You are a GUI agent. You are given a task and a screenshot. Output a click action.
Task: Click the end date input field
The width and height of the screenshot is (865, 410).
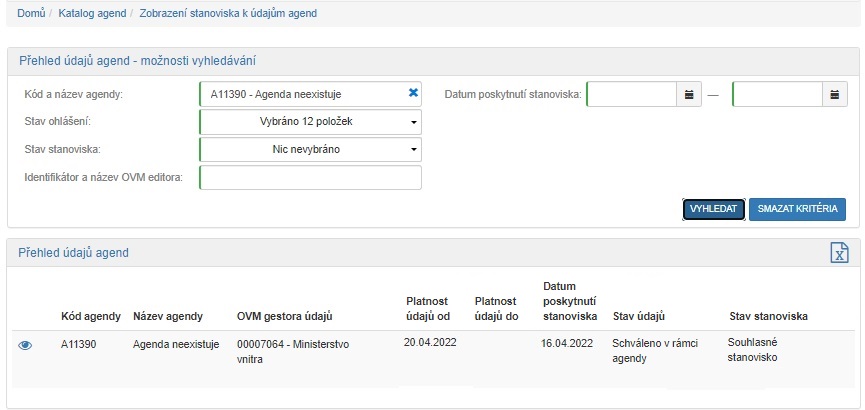pos(777,95)
